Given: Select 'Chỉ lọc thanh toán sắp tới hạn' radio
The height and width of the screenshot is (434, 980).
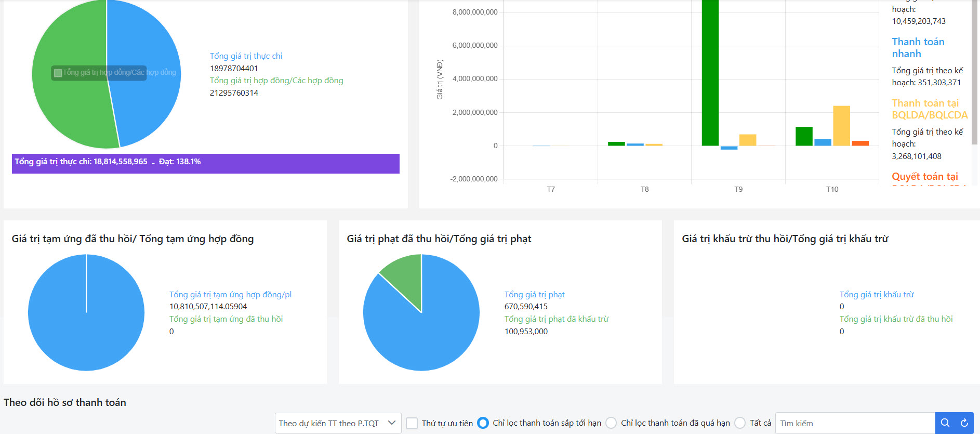Looking at the screenshot, I should point(483,423).
